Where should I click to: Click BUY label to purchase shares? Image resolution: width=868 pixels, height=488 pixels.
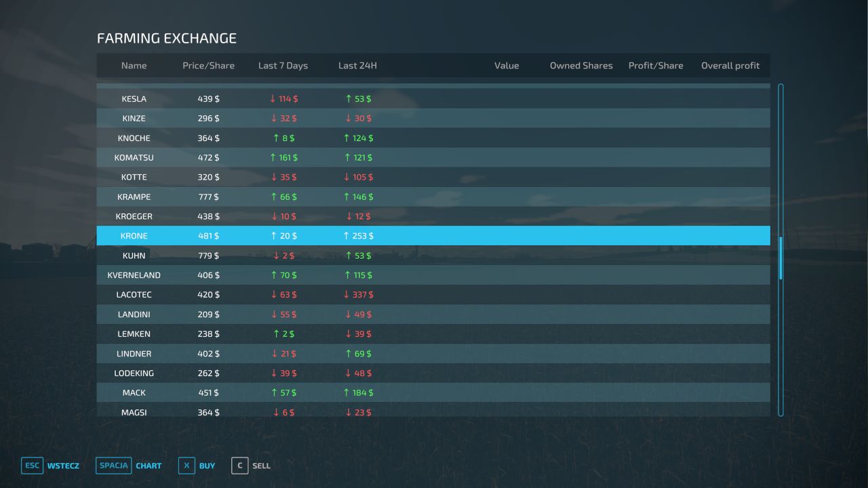pos(207,466)
